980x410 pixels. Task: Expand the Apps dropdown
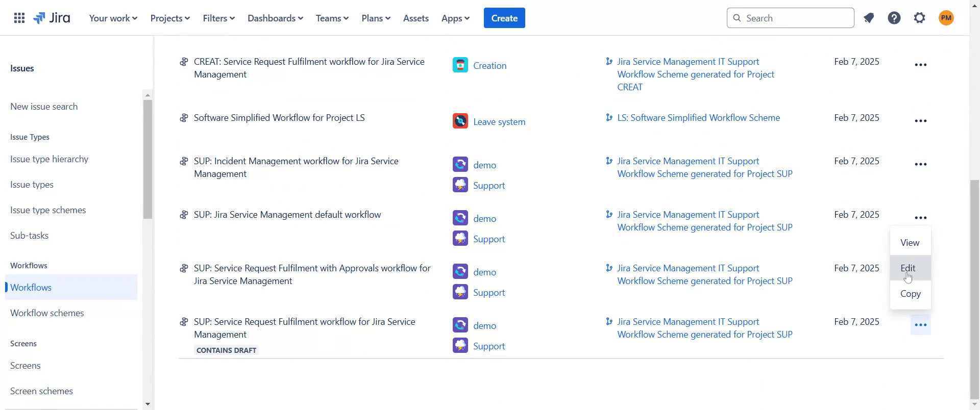[x=455, y=18]
